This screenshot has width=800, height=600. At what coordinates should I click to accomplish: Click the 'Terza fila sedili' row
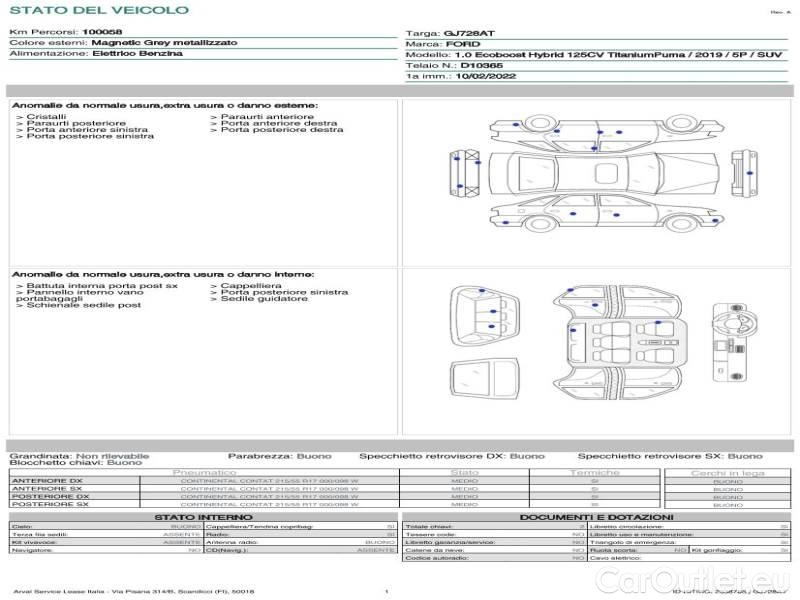106,535
